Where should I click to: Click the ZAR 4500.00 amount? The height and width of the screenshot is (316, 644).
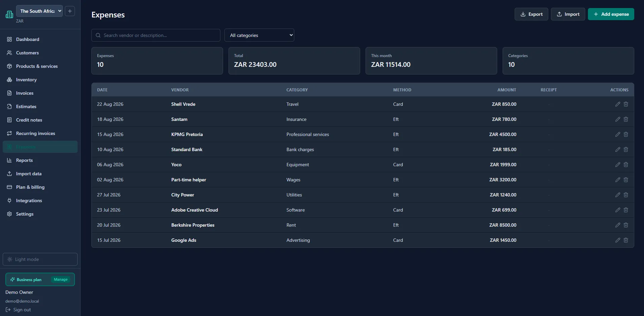point(503,134)
